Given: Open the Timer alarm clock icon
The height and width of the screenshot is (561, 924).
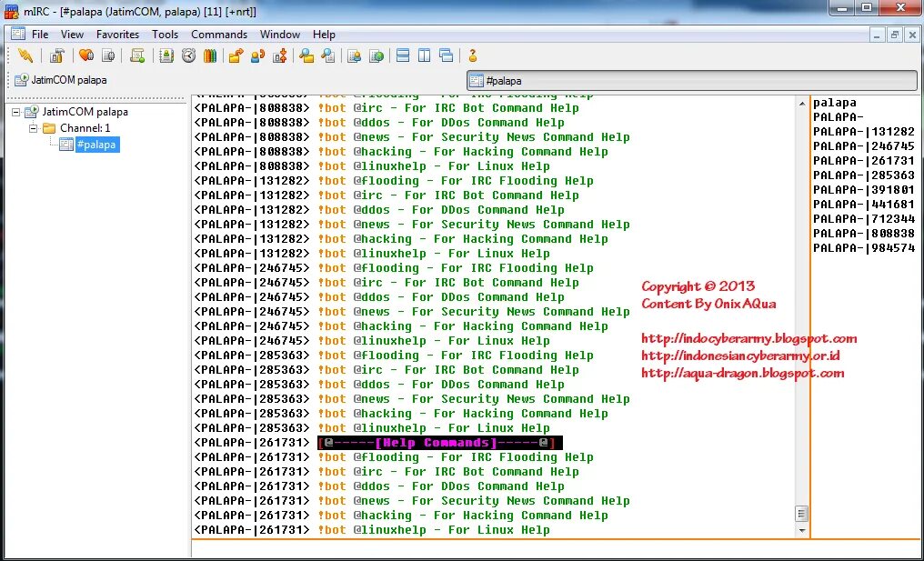Looking at the screenshot, I should (188, 55).
